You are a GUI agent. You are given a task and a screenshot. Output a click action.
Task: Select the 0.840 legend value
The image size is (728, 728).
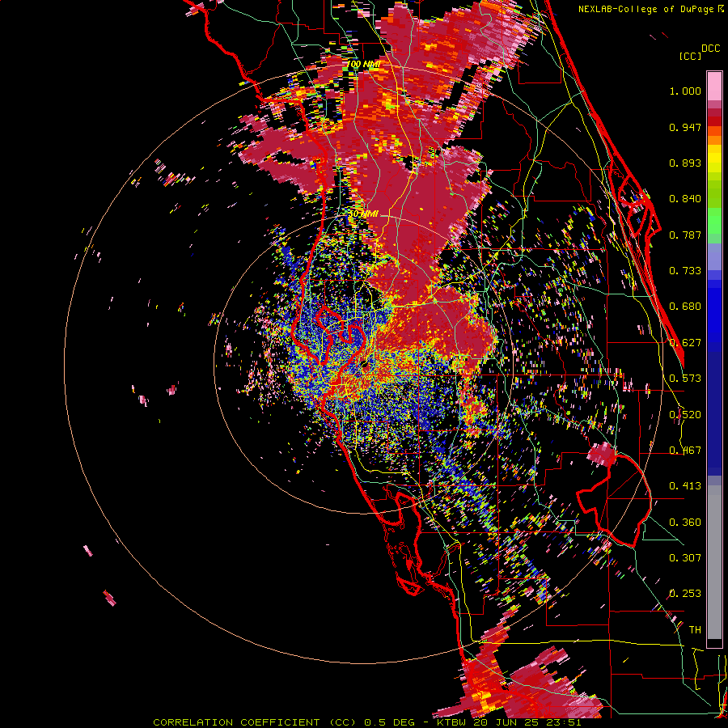click(685, 199)
